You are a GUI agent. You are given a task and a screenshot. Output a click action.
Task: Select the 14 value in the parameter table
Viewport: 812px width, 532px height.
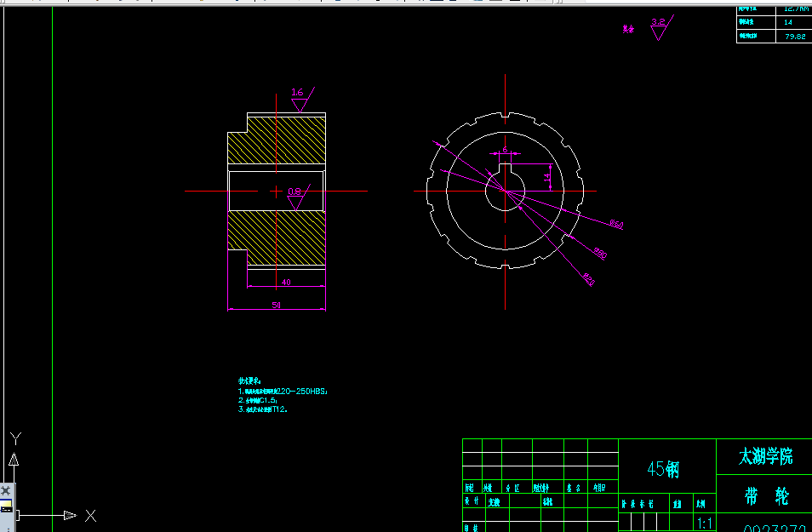pos(788,22)
